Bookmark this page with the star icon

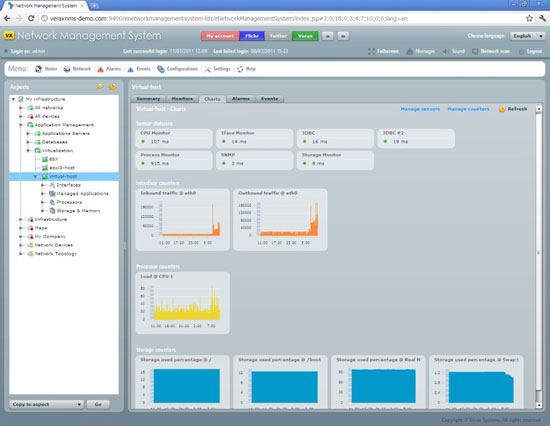(529, 18)
